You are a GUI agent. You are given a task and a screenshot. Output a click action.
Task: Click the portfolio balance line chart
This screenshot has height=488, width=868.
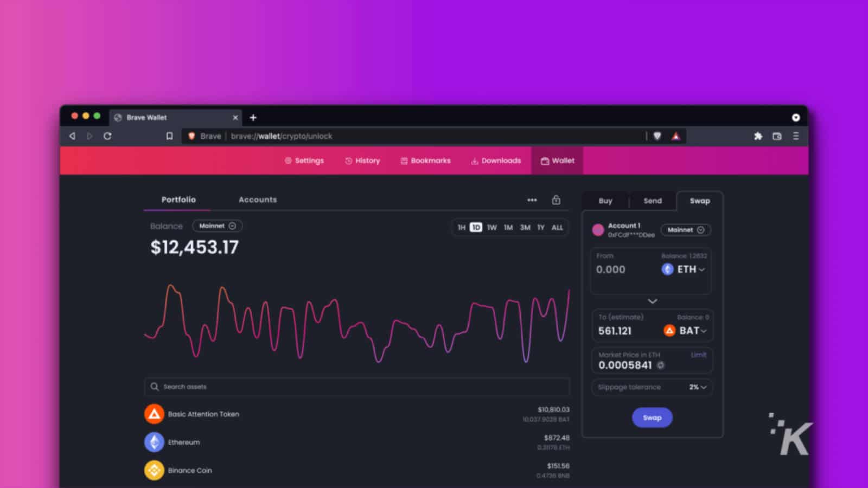pos(357,323)
